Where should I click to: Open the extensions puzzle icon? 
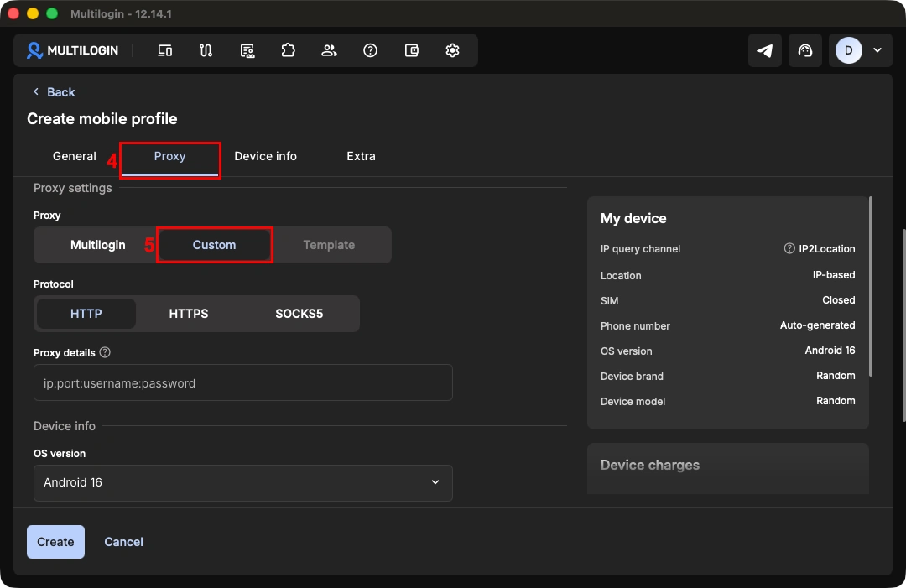tap(289, 51)
